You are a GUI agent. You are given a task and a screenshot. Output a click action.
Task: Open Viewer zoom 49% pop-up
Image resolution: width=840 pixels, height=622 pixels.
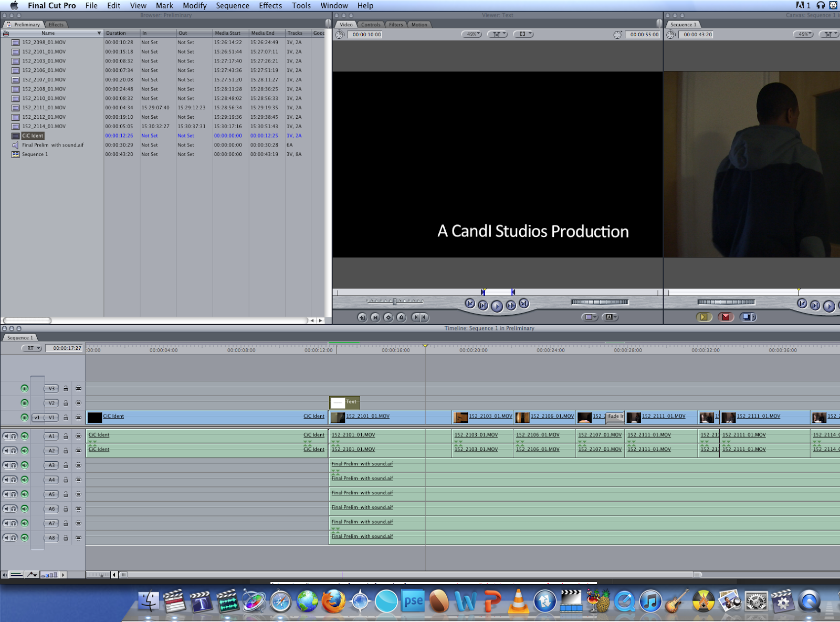tap(472, 34)
